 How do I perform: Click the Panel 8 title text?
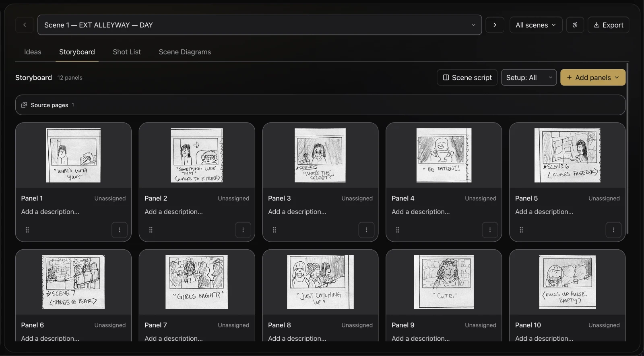click(279, 325)
